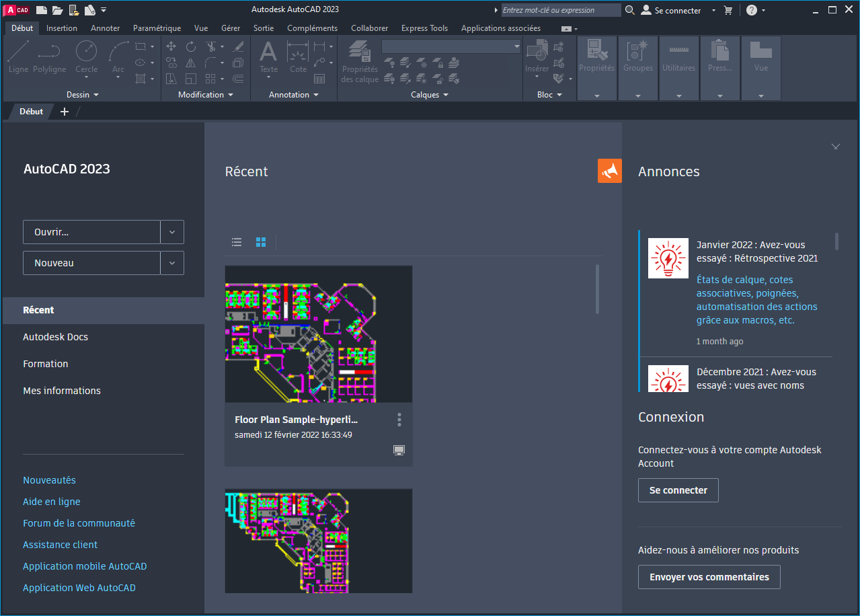860x616 pixels.
Task: Select the Cote dimension tool
Action: coord(298,56)
